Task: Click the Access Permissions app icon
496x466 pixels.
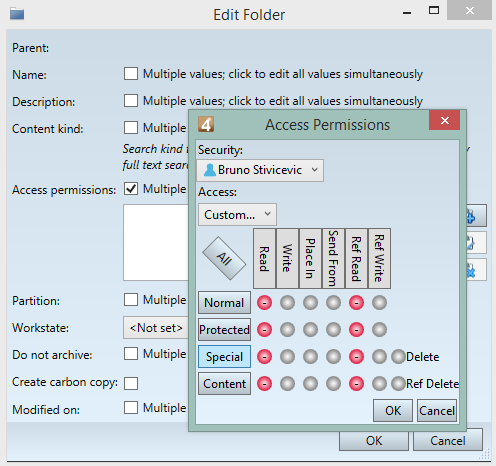Action: 206,125
